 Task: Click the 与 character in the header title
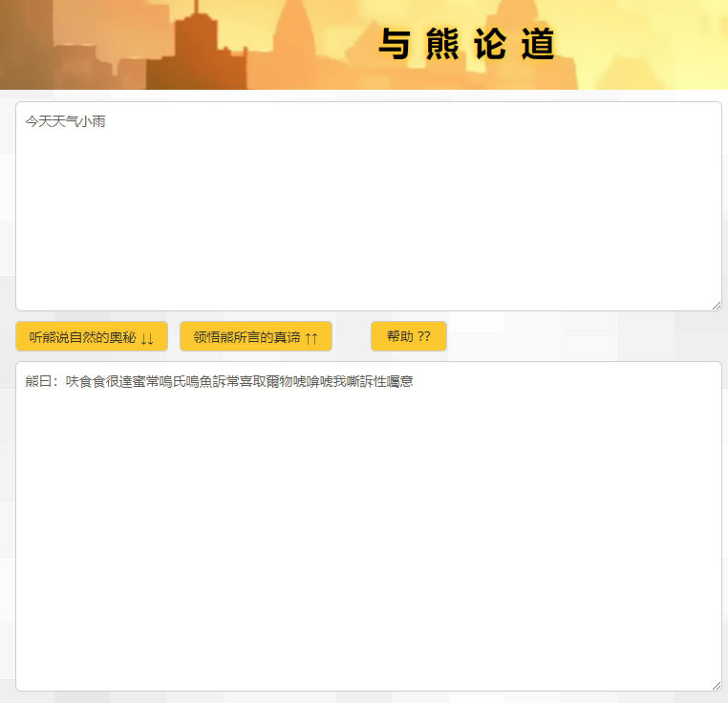pyautogui.click(x=394, y=44)
